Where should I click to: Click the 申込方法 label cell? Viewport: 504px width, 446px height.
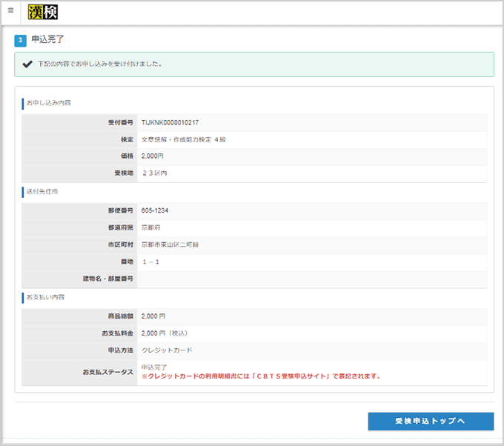79,350
